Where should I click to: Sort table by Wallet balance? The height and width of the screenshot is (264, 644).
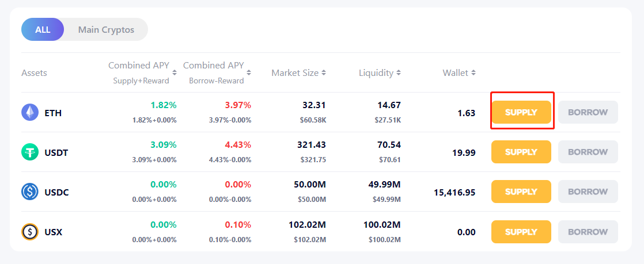point(459,73)
